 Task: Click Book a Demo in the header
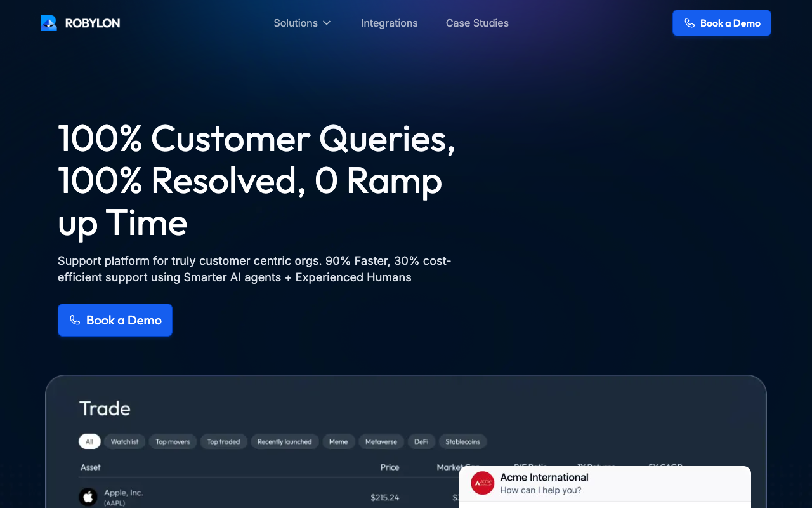point(721,23)
